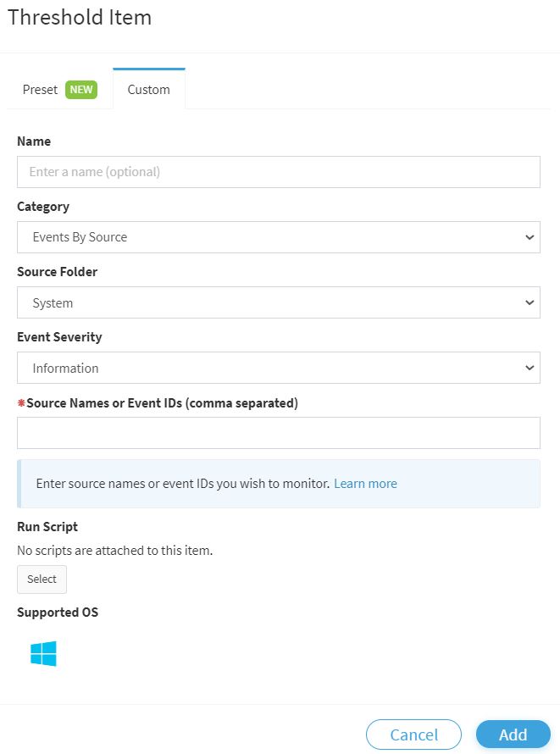Click the Windows logo under Supported OS

(43, 653)
